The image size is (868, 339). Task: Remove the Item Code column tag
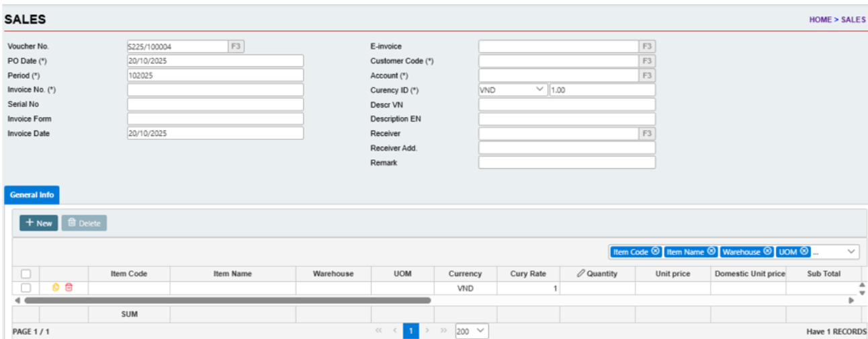click(x=655, y=252)
